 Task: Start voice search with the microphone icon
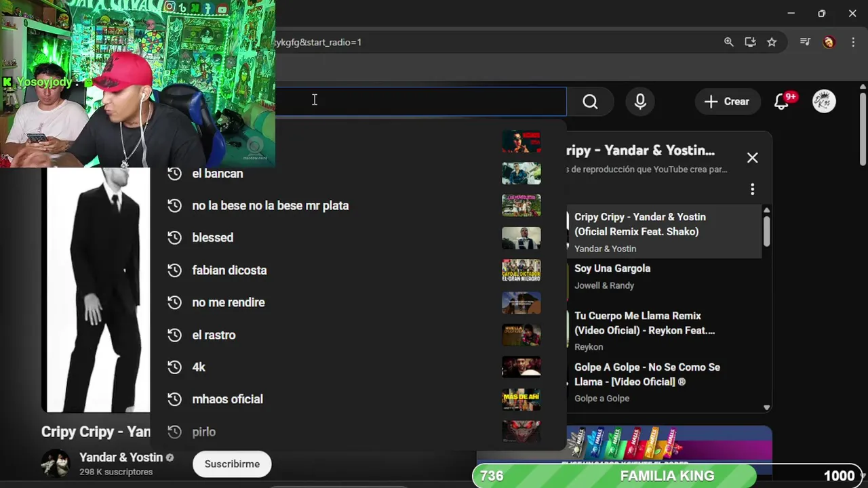point(640,102)
